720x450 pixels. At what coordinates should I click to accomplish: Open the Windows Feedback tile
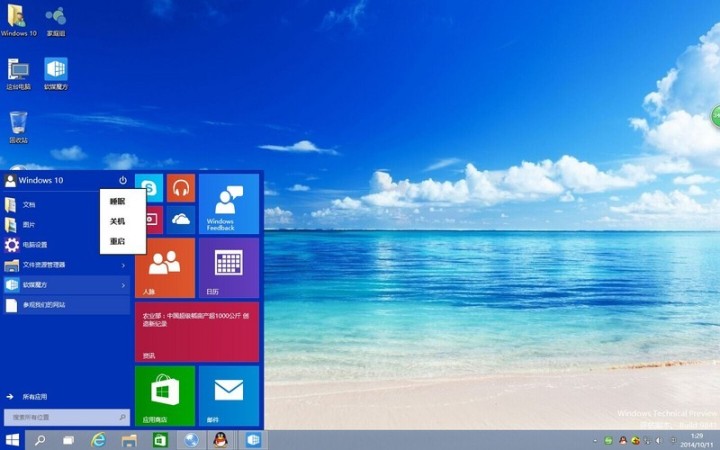click(229, 204)
